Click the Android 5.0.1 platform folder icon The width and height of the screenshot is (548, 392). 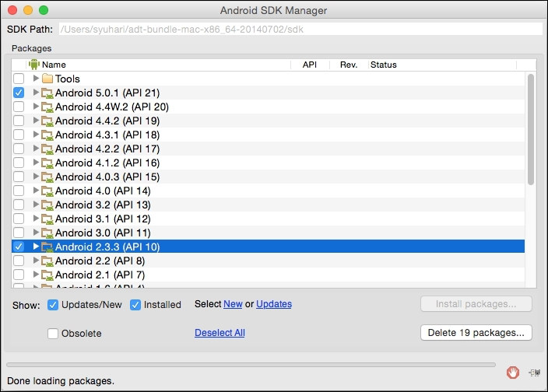tap(47, 93)
